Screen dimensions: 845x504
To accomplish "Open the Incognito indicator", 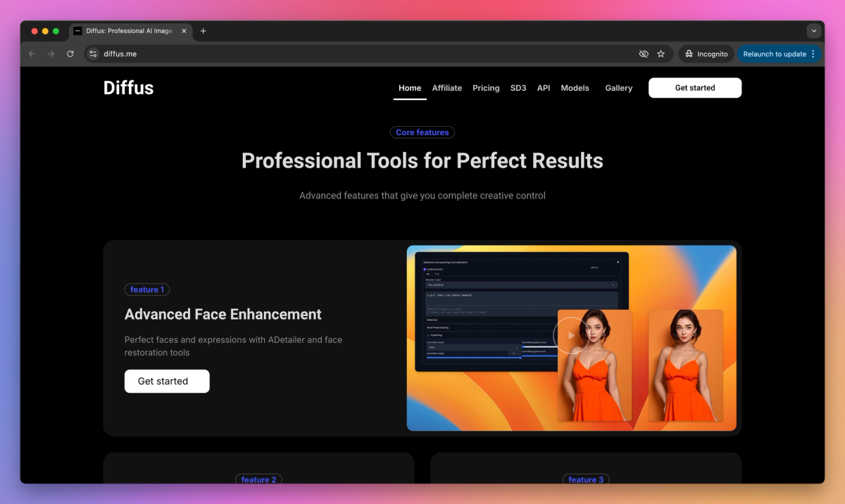I will [706, 53].
